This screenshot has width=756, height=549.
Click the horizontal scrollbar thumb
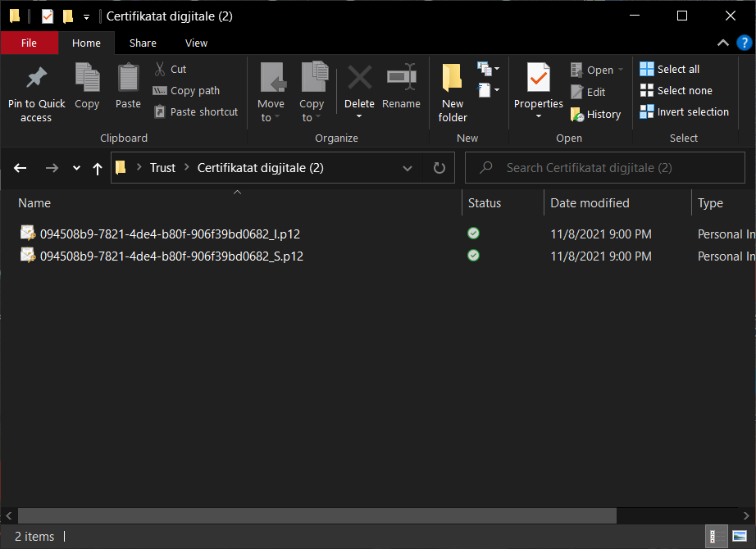point(317,515)
